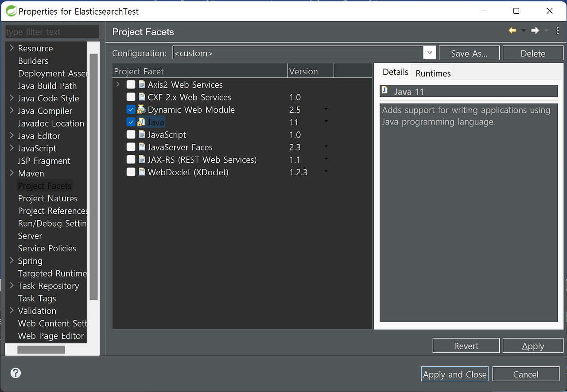Screen dimensions: 567x392
Task: Check the JavaServer Faces facet
Action: coord(131,147)
